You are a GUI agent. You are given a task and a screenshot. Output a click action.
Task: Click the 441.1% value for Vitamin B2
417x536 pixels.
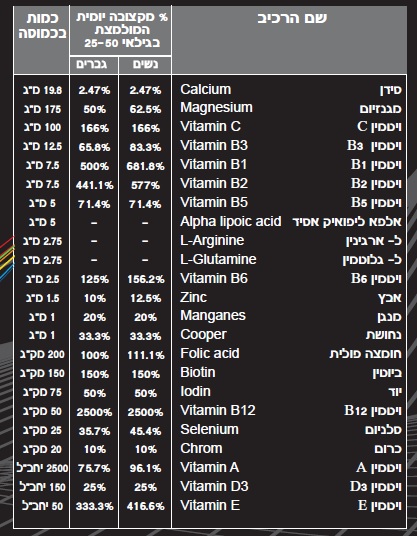[x=94, y=185]
